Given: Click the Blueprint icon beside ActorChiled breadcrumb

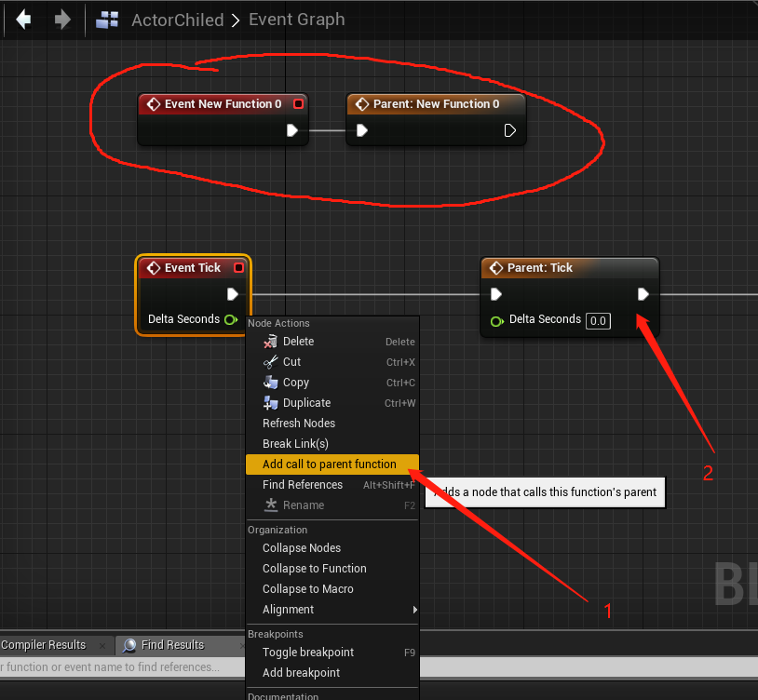Looking at the screenshot, I should (x=105, y=19).
